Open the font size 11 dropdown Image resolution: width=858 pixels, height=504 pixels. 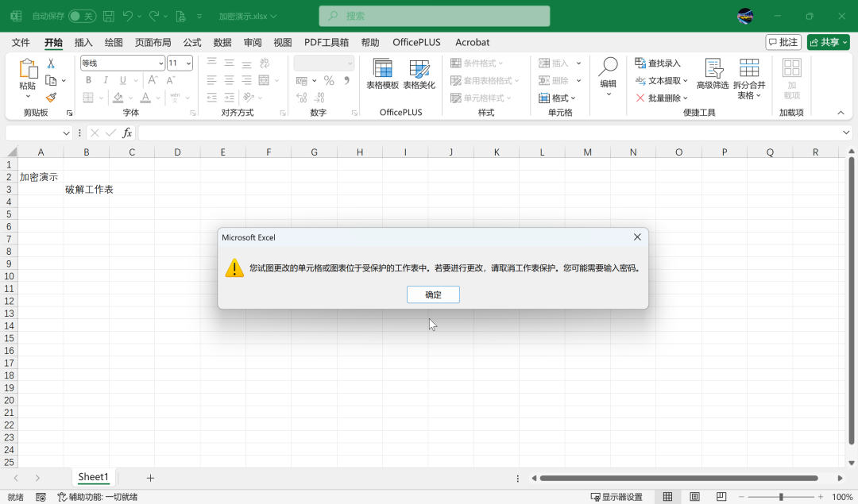tap(188, 63)
